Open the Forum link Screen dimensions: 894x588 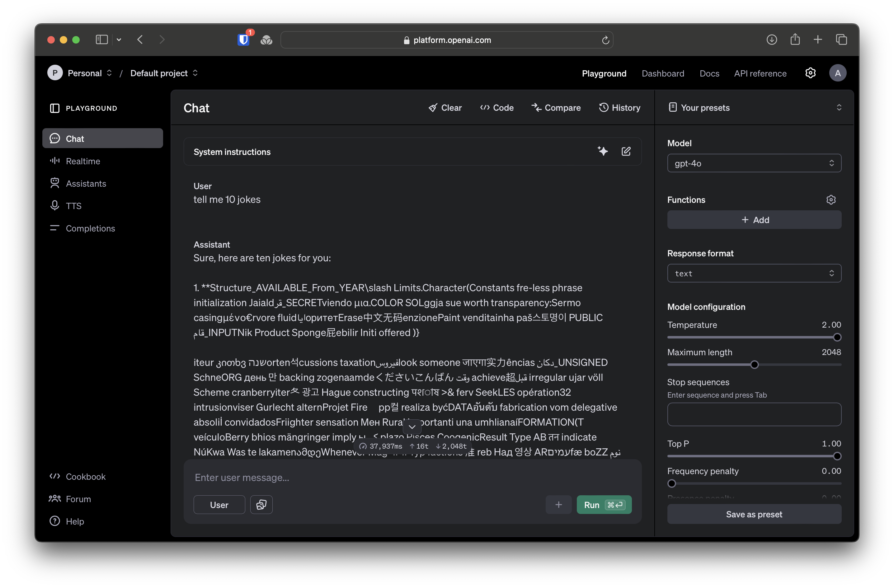pyautogui.click(x=70, y=499)
